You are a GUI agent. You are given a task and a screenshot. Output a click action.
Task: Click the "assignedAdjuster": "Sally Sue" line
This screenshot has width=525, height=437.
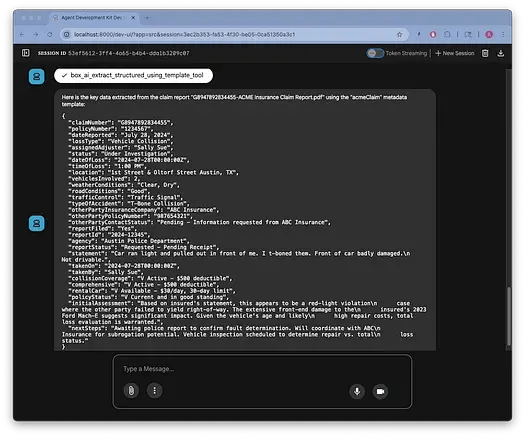coord(121,148)
